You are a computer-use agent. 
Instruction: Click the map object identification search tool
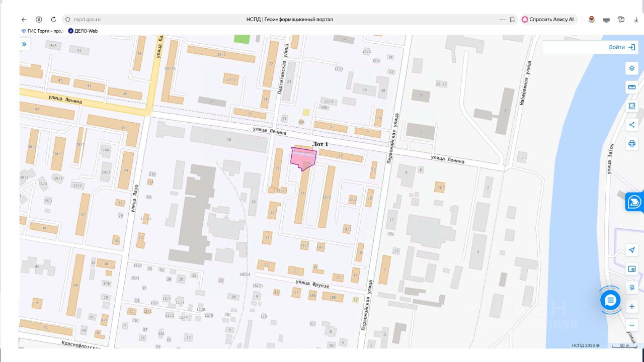point(632,288)
